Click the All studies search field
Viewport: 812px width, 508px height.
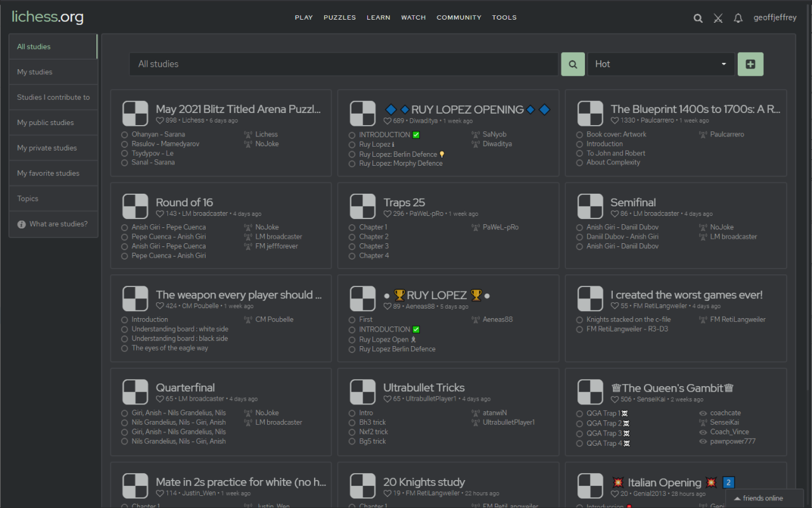click(343, 64)
